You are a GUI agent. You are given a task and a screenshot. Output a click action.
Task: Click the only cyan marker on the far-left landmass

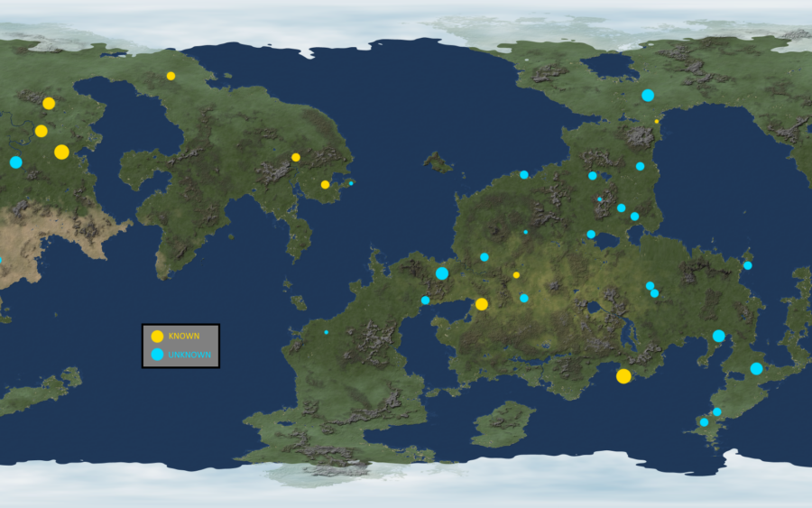click(16, 162)
